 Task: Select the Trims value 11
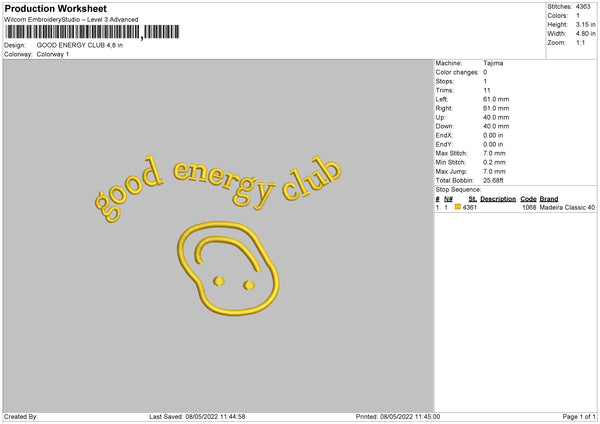coord(487,90)
